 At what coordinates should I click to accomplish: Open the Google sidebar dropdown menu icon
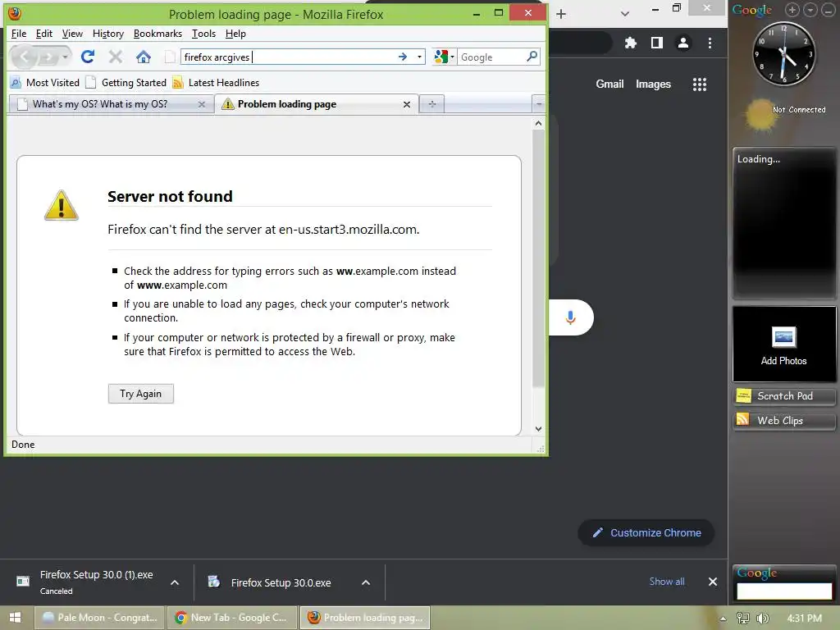point(810,10)
